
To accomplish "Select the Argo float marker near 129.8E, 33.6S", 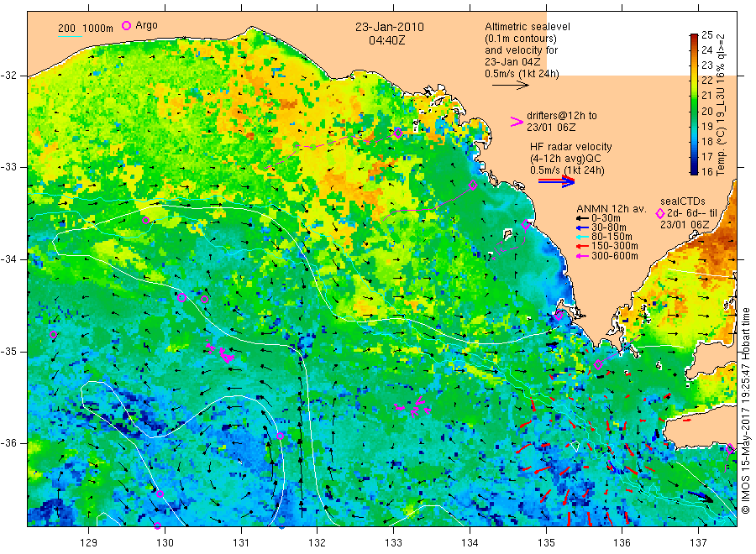I will [x=145, y=221].
